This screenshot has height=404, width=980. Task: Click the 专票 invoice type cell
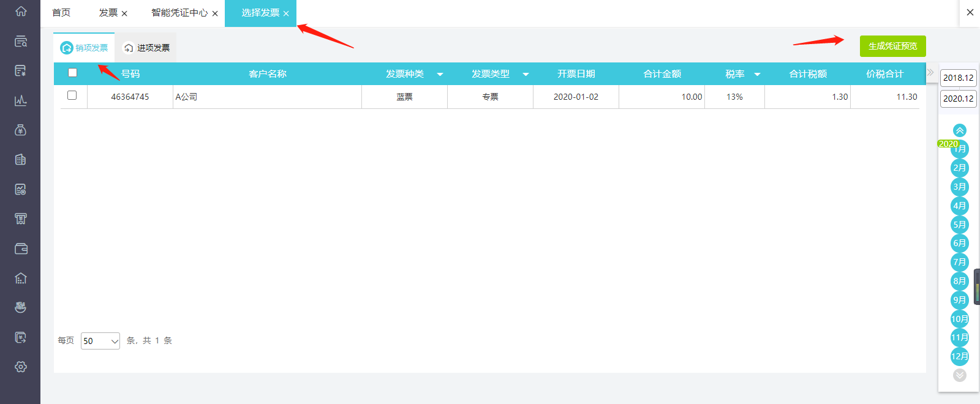(490, 97)
